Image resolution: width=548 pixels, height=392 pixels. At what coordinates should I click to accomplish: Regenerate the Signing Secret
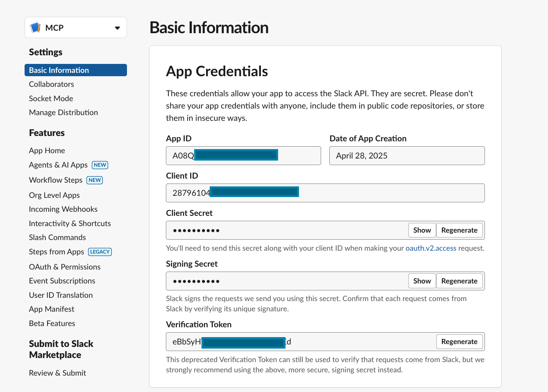click(x=459, y=281)
